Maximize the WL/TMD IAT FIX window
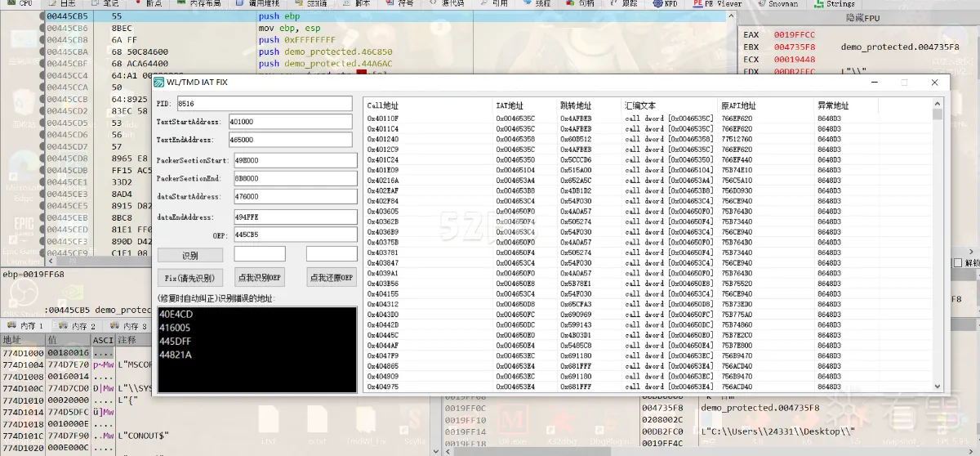Image resolution: width=980 pixels, height=456 pixels. coord(904,83)
